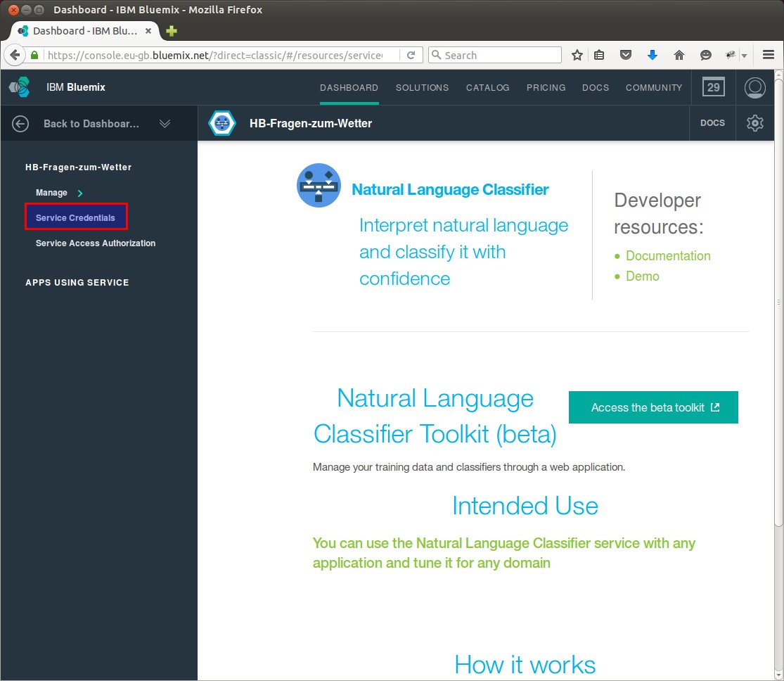Open a new tab with the plus icon
Image resolution: width=784 pixels, height=681 pixels.
tap(172, 31)
